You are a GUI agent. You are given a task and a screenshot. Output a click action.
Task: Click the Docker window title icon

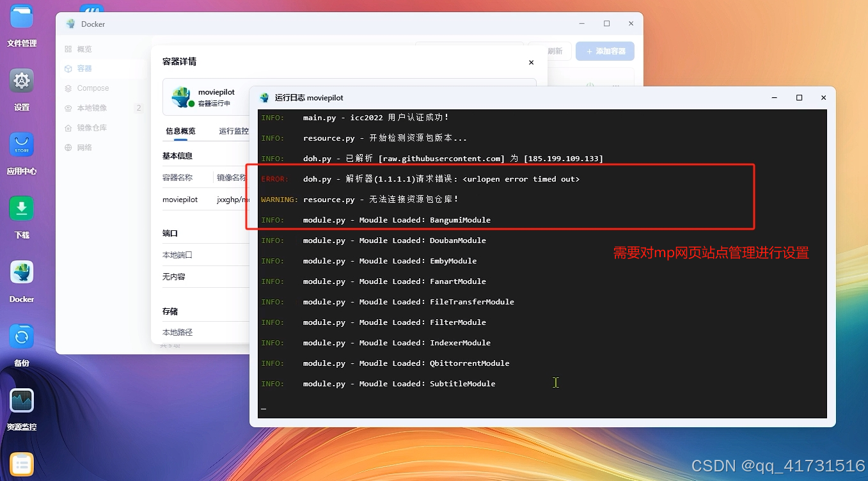click(x=70, y=24)
